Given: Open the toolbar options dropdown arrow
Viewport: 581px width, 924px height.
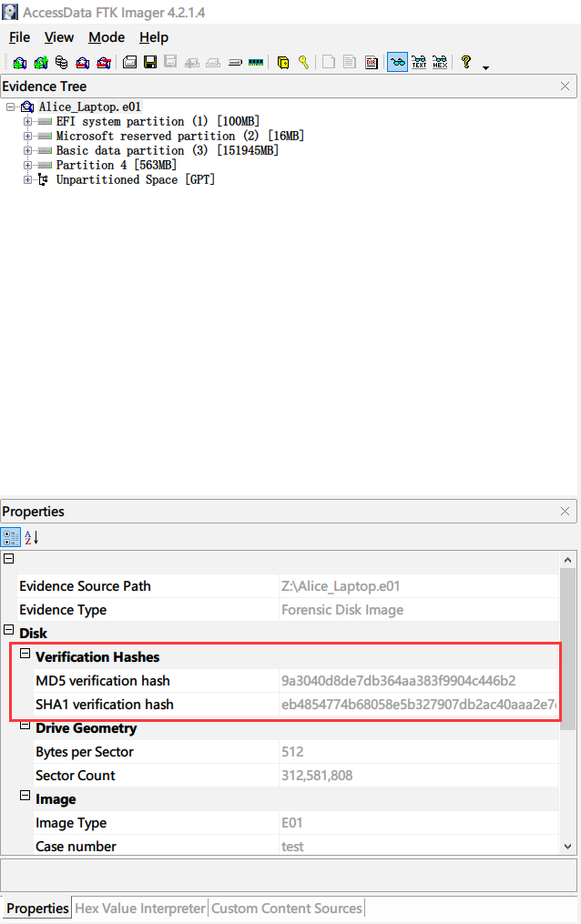Looking at the screenshot, I should (x=485, y=67).
